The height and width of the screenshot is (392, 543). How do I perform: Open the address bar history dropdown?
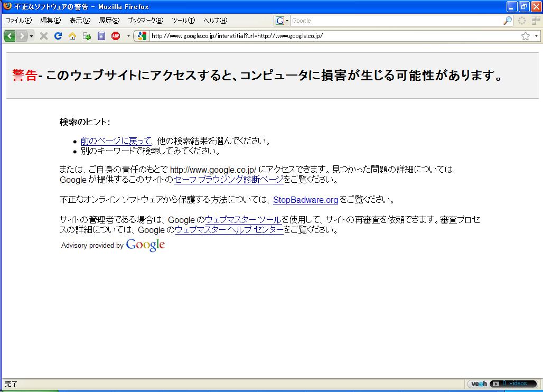(536, 36)
